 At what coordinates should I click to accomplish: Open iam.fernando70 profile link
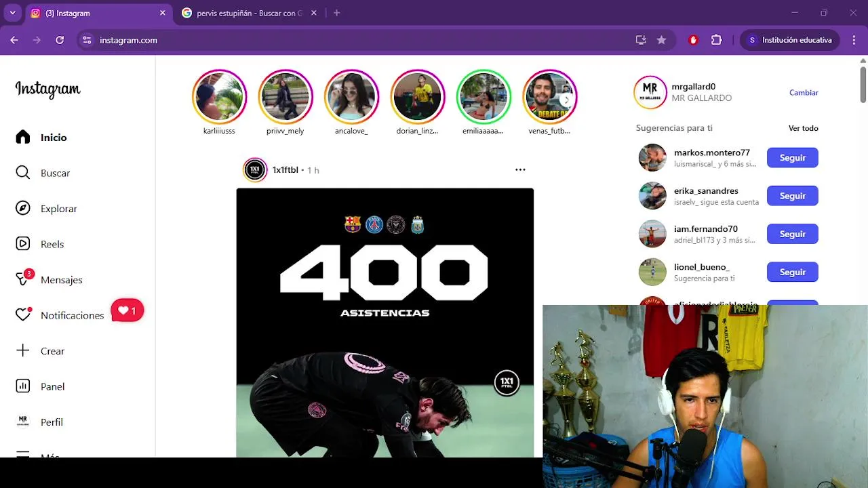pyautogui.click(x=705, y=229)
